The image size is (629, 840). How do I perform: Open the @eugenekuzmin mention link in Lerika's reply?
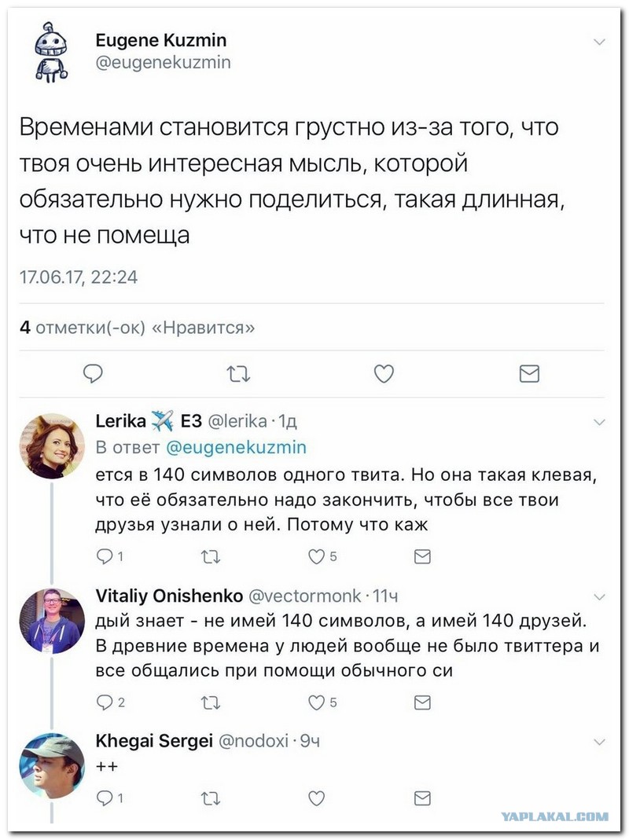[x=237, y=447]
